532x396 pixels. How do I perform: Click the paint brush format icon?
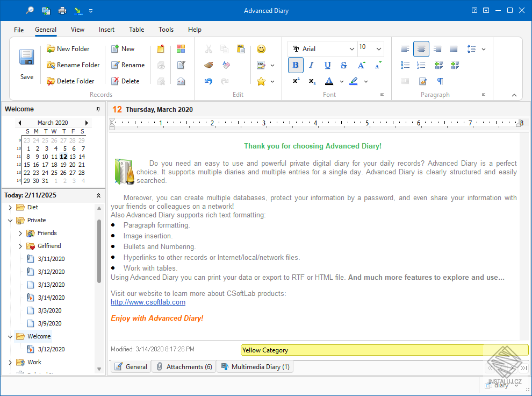209,65
